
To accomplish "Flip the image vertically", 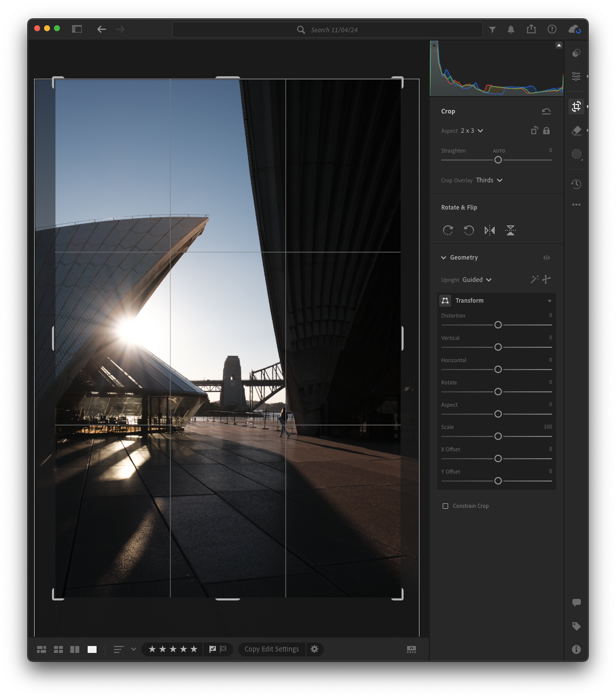I will click(x=511, y=230).
